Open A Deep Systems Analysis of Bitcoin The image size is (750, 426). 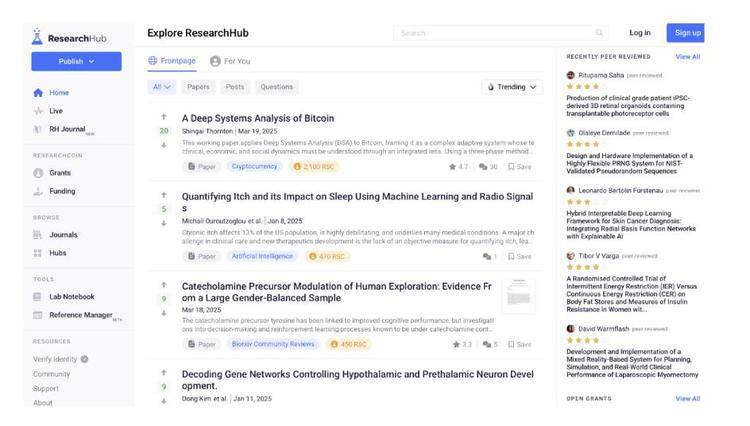click(258, 118)
